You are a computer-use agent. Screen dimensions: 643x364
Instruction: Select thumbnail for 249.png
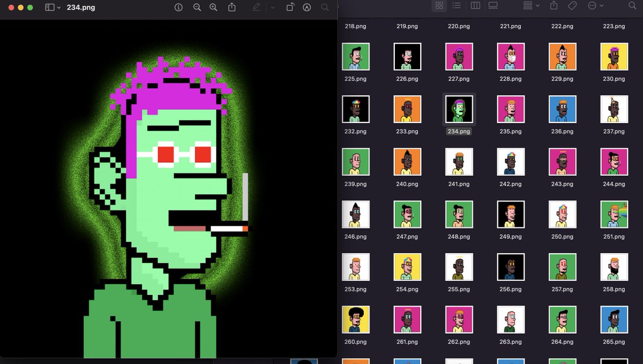coord(511,214)
